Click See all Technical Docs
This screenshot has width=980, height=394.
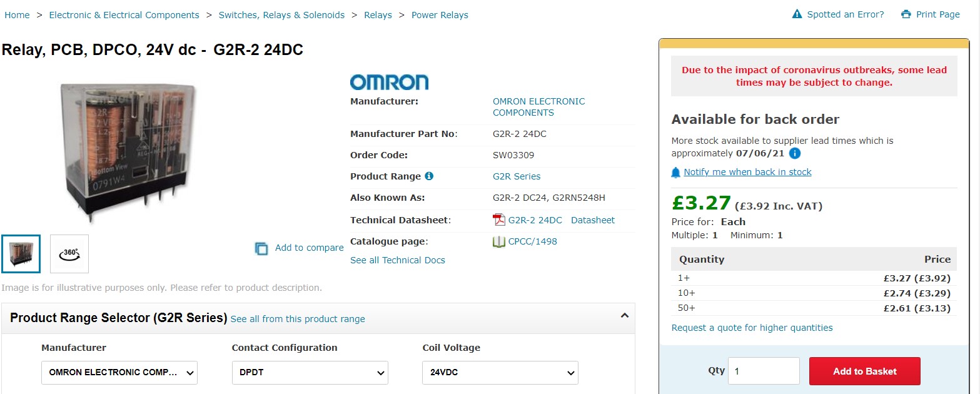[x=398, y=260]
